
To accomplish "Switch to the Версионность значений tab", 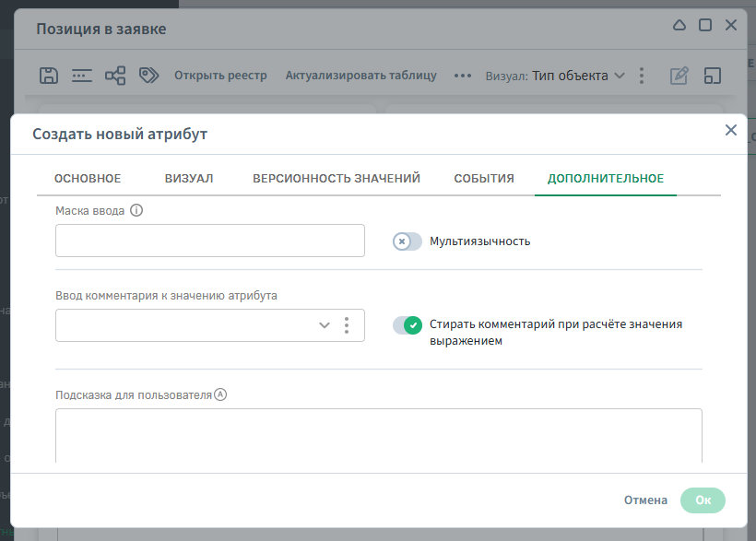I will [337, 179].
